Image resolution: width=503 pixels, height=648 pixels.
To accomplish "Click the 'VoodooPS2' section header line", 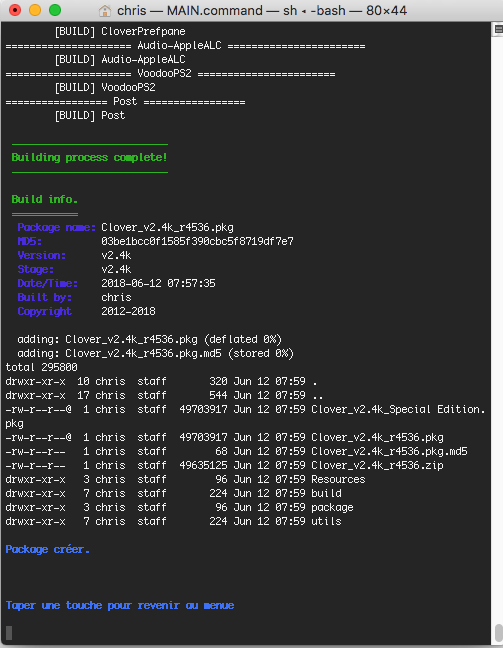I will click(x=170, y=74).
